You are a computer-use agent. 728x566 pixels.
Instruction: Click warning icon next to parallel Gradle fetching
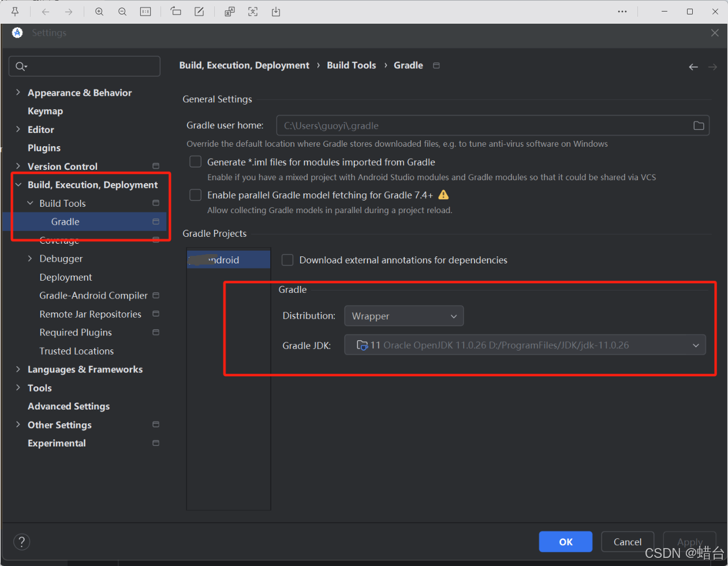pos(443,195)
